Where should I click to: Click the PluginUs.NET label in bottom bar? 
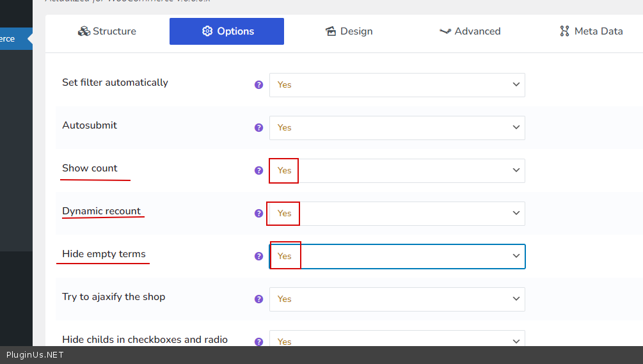pyautogui.click(x=35, y=355)
